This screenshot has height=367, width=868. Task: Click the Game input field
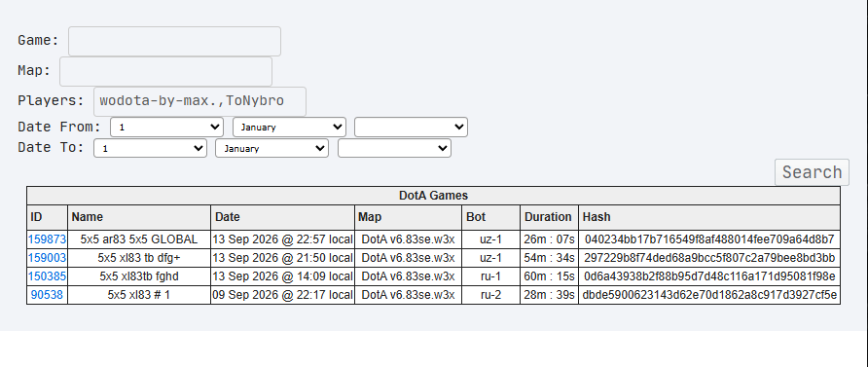[x=174, y=41]
